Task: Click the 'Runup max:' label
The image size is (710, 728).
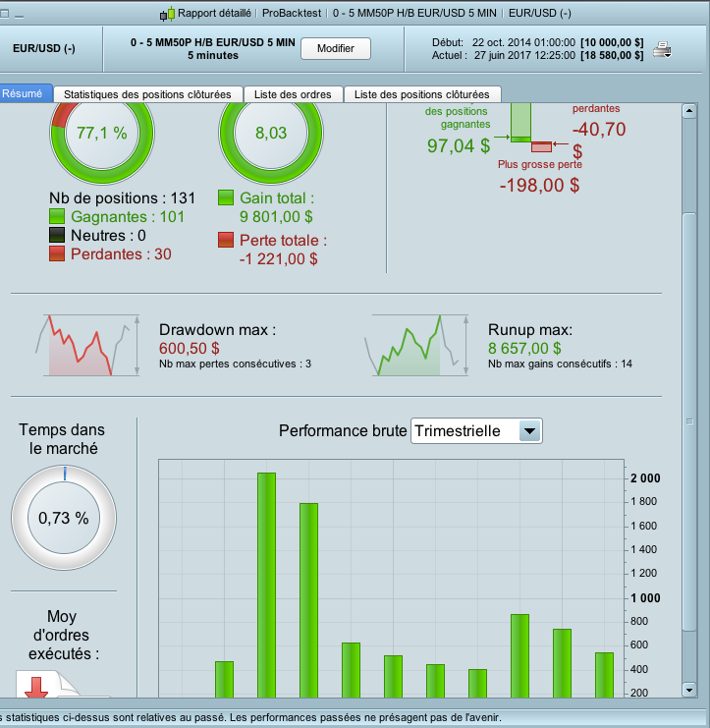Action: tap(530, 330)
